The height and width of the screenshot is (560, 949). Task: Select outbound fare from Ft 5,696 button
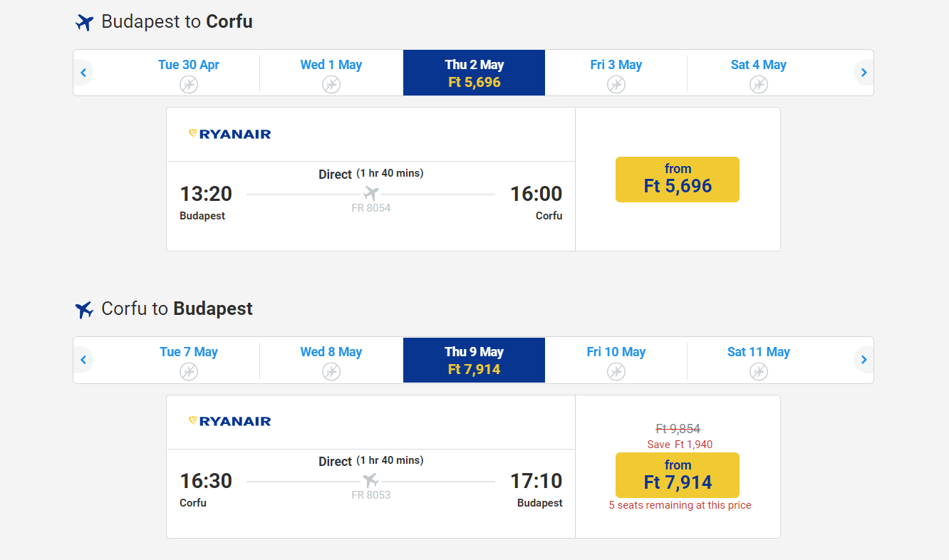click(x=678, y=180)
